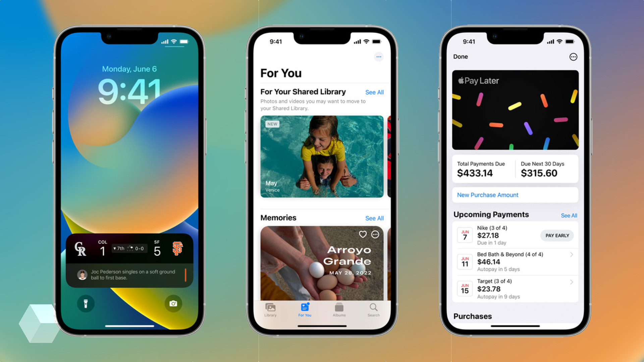Tap the more options ellipsis on Photos For You
The image size is (644, 362).
[378, 57]
